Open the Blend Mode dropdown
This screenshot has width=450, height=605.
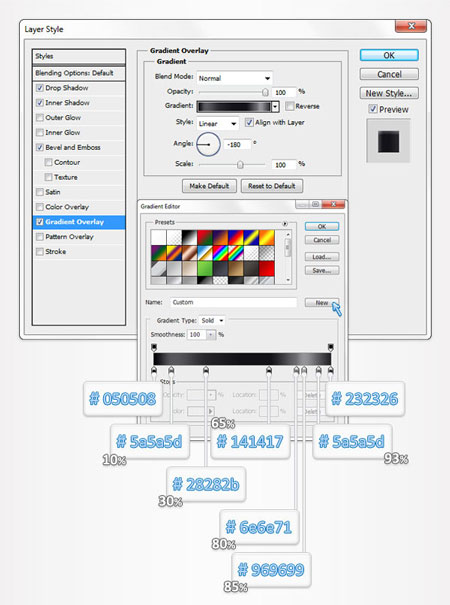(x=234, y=78)
